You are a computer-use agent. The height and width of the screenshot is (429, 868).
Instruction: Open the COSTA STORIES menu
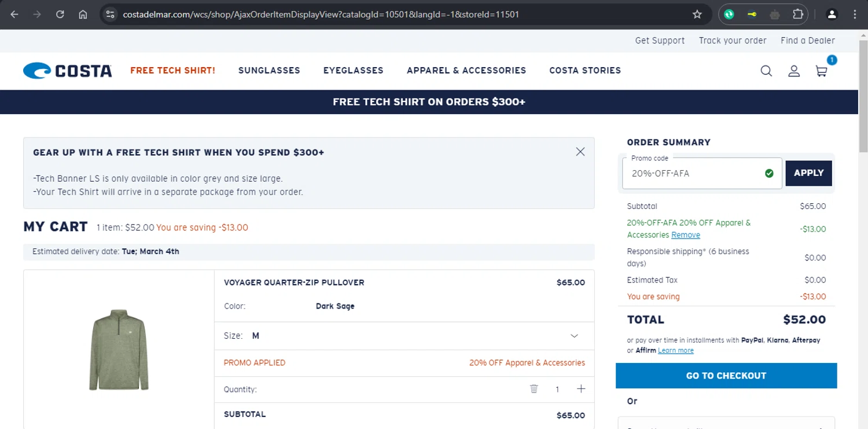[585, 71]
